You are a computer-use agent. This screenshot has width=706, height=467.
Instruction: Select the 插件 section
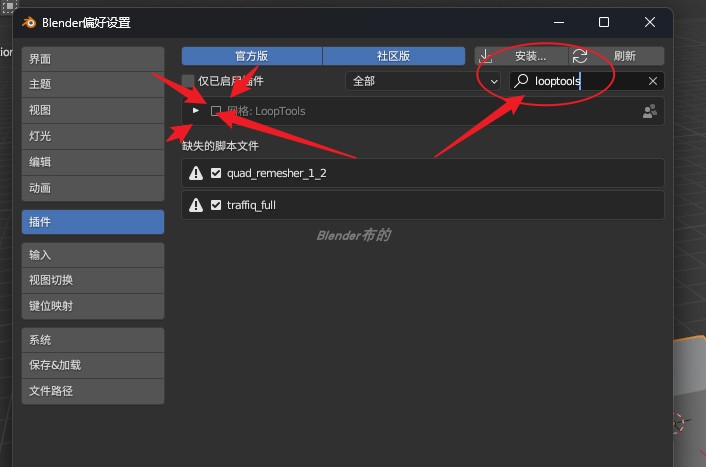point(93,222)
